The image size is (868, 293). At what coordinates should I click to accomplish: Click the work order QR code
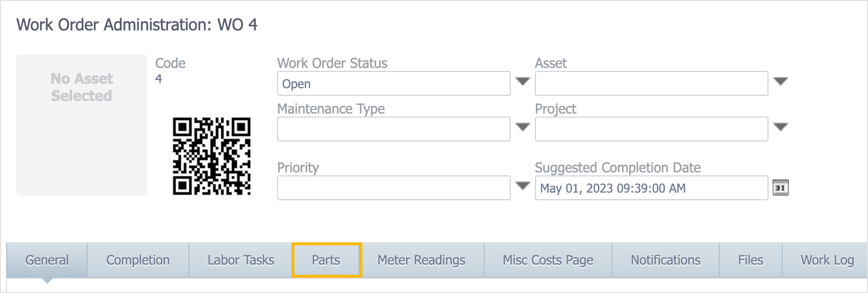click(212, 156)
